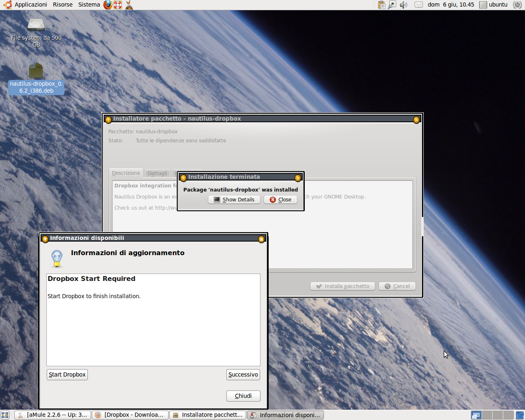This screenshot has height=420, width=525.
Task: Click 'Dropbox Start Required' heading text
Action: tap(91, 279)
